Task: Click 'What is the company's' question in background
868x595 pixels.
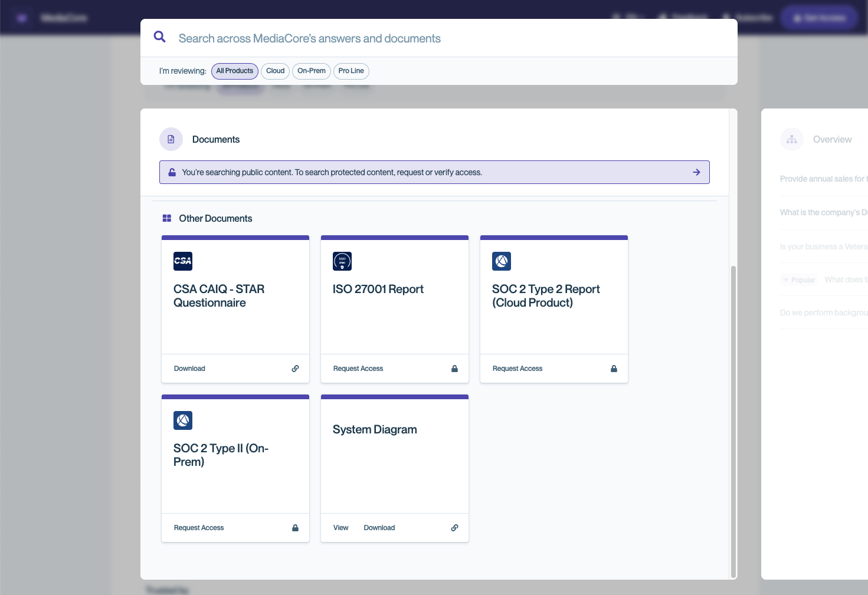Action: [824, 212]
